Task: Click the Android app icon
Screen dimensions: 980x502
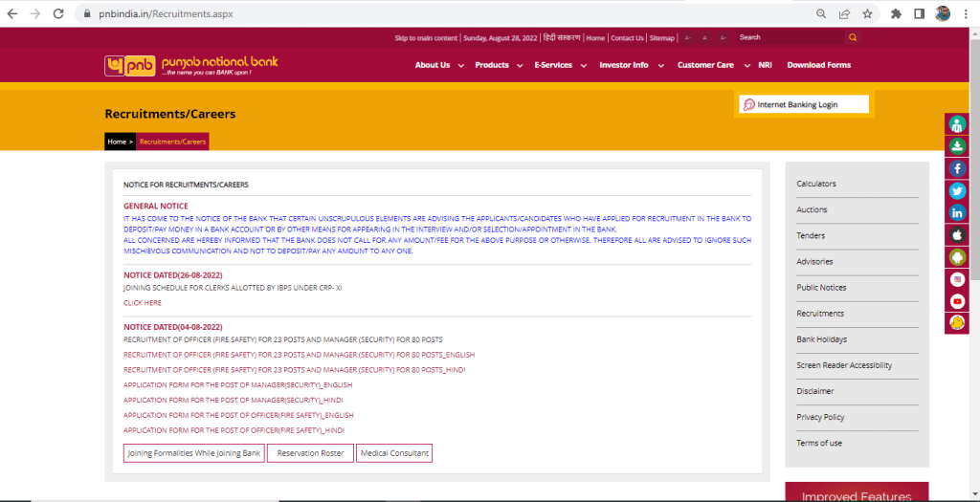Action: [957, 257]
